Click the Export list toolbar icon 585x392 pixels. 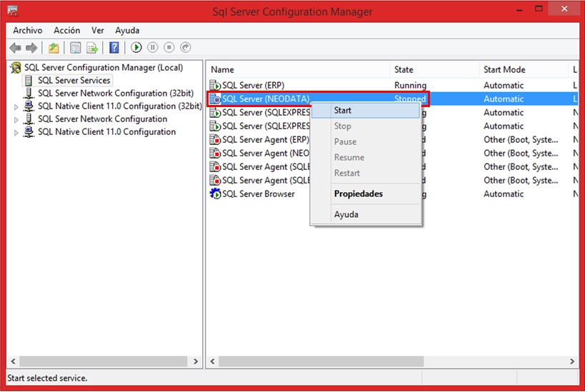91,48
